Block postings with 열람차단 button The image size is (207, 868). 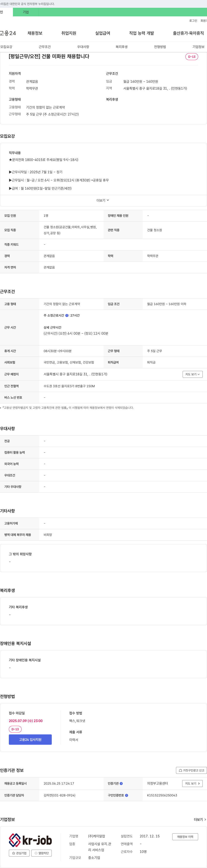pyautogui.click(x=41, y=853)
